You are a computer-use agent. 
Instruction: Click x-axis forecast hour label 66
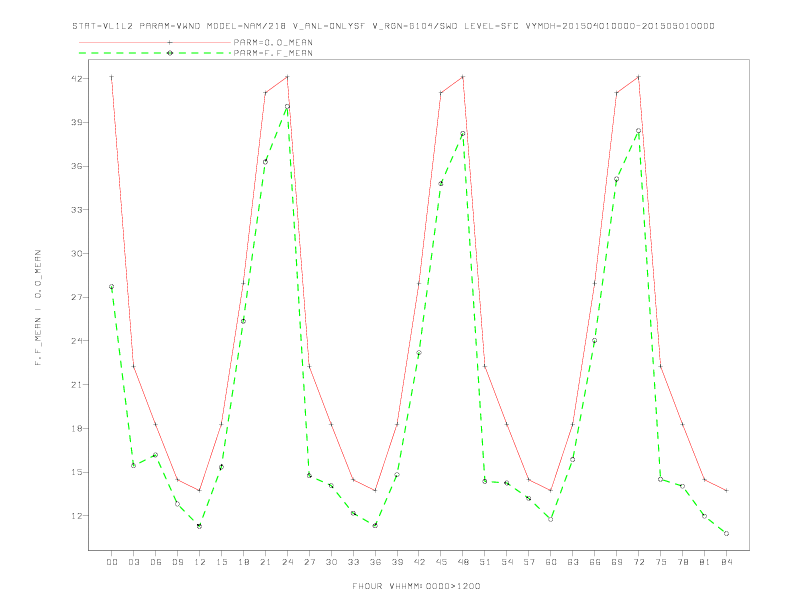click(595, 562)
